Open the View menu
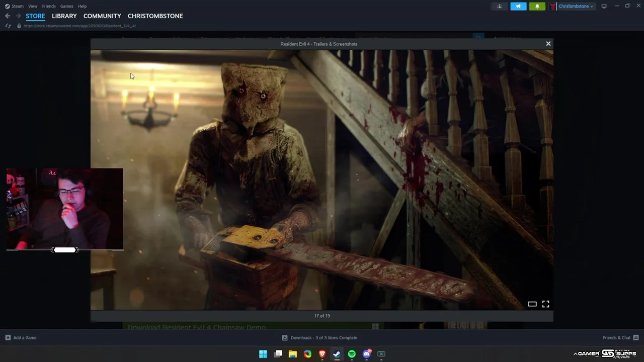The image size is (644, 362). click(x=33, y=6)
